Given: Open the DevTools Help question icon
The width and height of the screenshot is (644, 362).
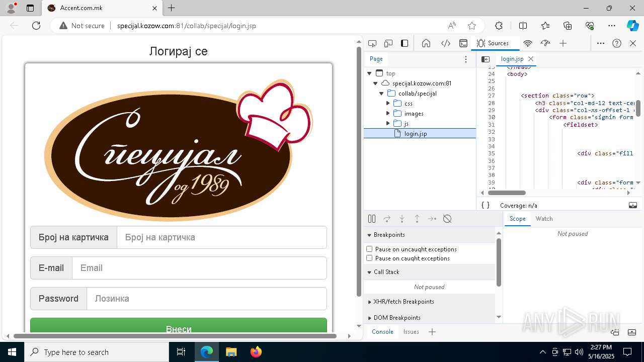Looking at the screenshot, I should 617,43.
